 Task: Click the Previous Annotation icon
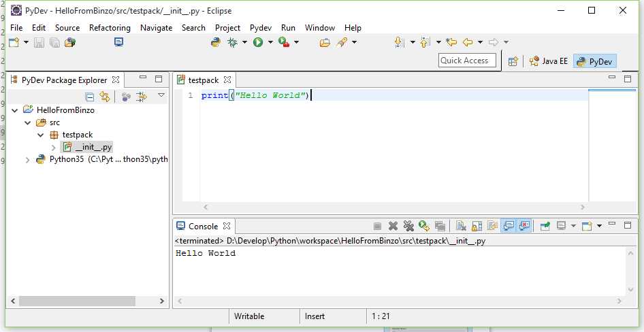[425, 42]
